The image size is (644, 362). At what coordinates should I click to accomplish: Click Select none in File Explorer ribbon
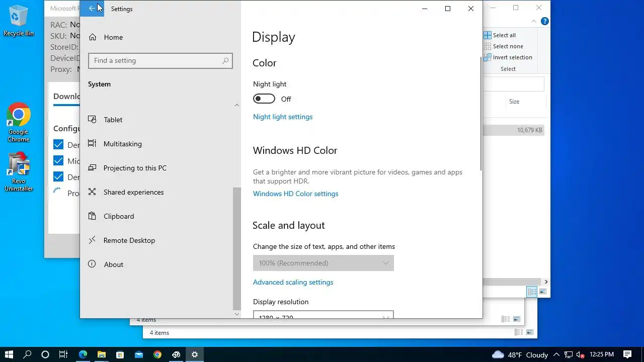click(503, 46)
